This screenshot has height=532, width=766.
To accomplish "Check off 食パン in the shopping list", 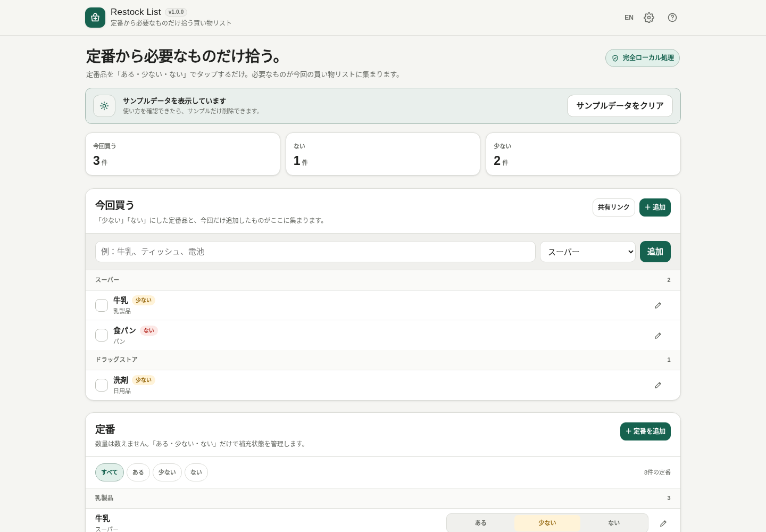I will (102, 335).
